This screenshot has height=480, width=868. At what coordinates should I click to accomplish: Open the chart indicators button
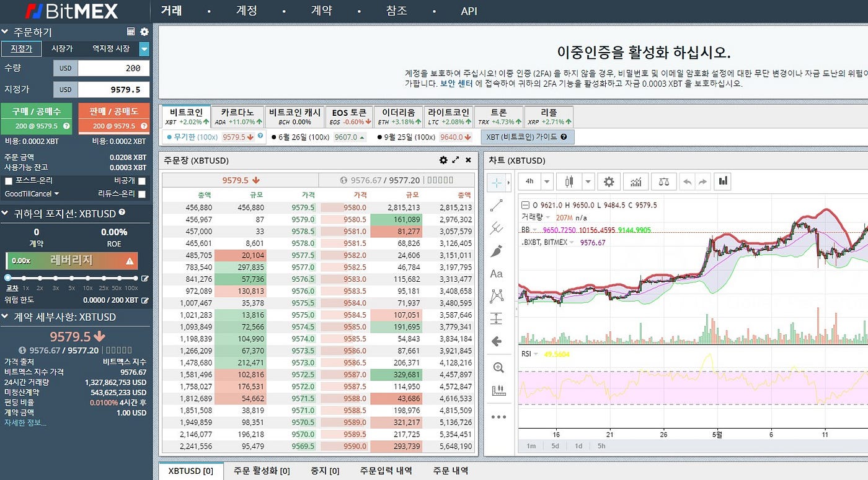click(635, 181)
